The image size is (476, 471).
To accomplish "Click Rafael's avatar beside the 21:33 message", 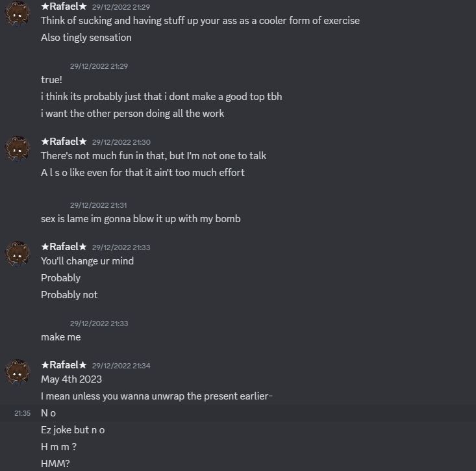I will (x=18, y=253).
